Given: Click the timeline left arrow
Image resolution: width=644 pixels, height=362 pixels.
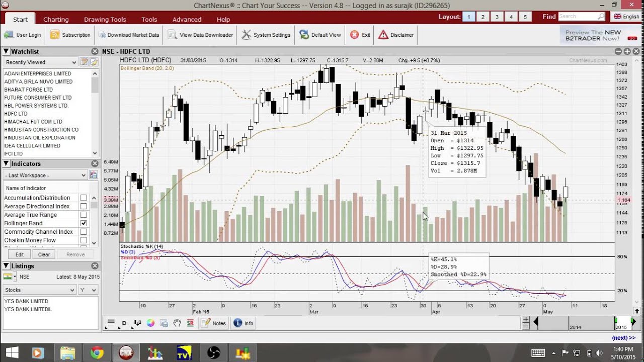Looking at the screenshot, I should pos(535,322).
